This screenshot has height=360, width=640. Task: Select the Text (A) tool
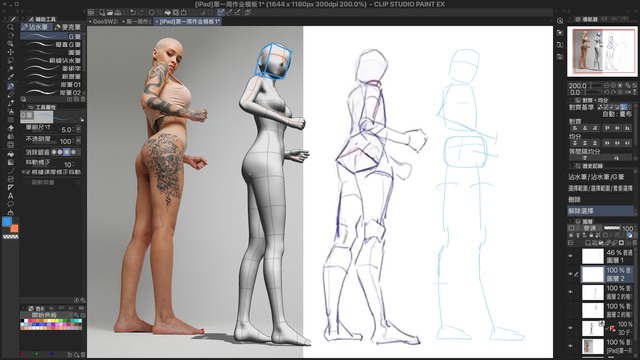[x=11, y=196]
